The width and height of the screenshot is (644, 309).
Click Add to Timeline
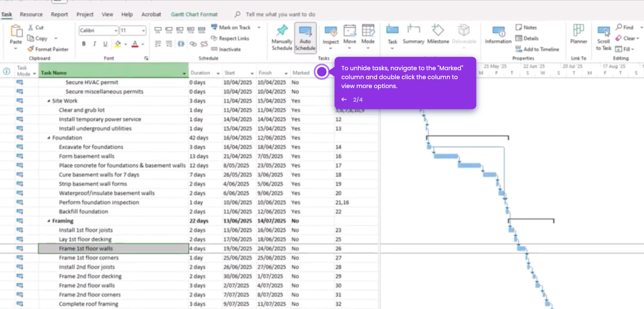point(537,49)
